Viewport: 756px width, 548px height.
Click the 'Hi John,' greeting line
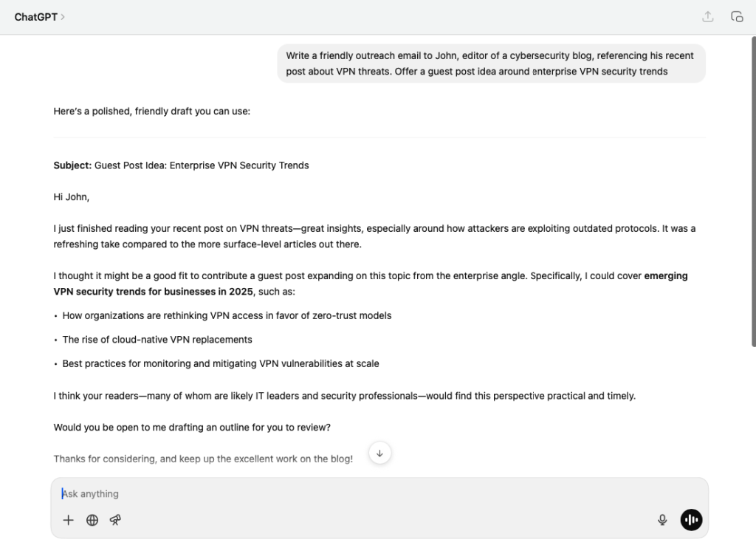(x=72, y=197)
